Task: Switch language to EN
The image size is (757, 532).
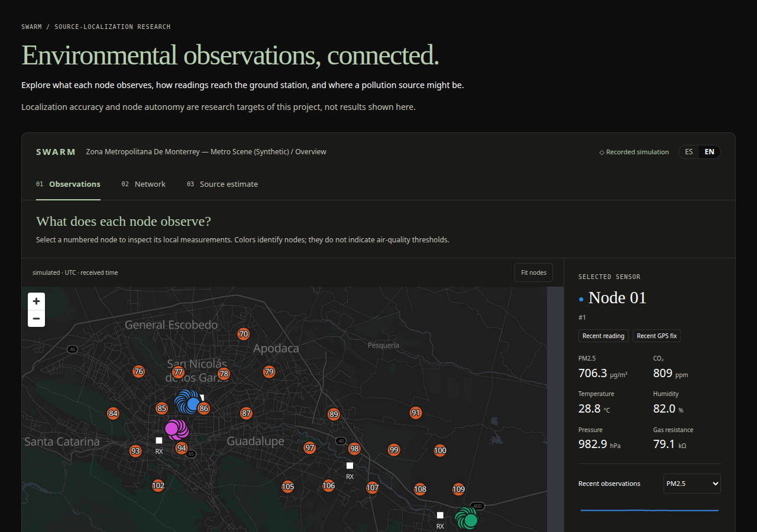Action: tap(709, 152)
